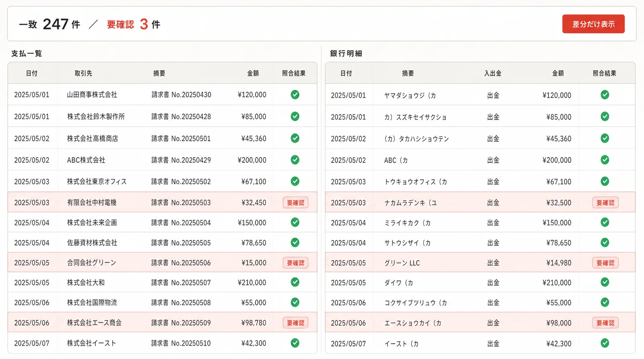Click match checkmark for 株式会社大和 row
This screenshot has width=644, height=359.
coord(295,282)
